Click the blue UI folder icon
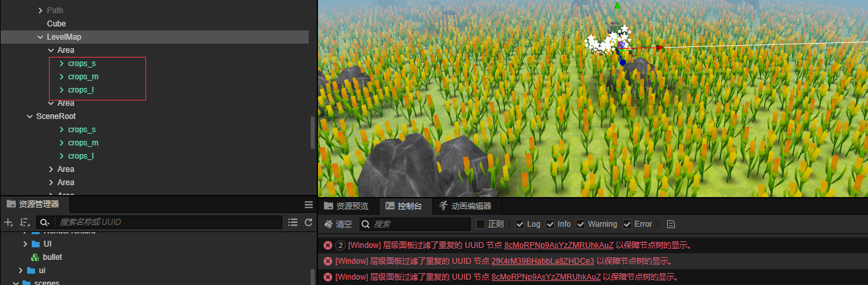The width and height of the screenshot is (868, 285). click(x=36, y=244)
